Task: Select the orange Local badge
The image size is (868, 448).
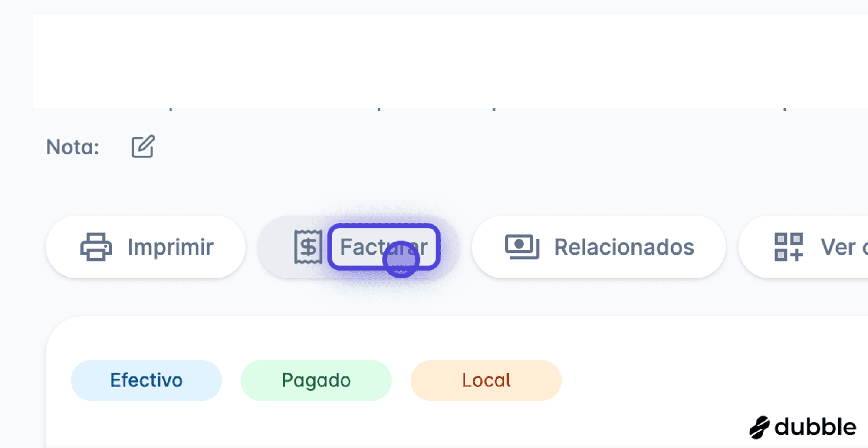Action: click(x=486, y=380)
